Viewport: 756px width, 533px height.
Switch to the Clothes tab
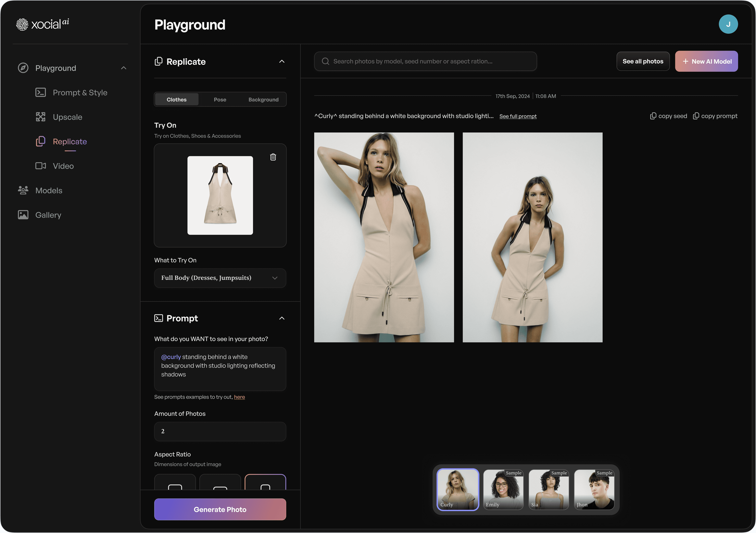tap(176, 99)
